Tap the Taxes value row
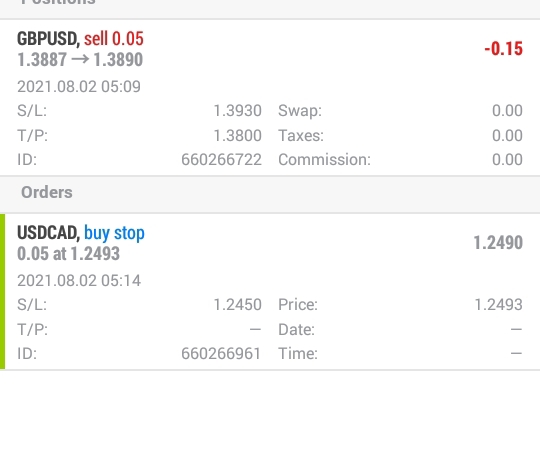Screen dimensions: 540x454 [x=400, y=135]
